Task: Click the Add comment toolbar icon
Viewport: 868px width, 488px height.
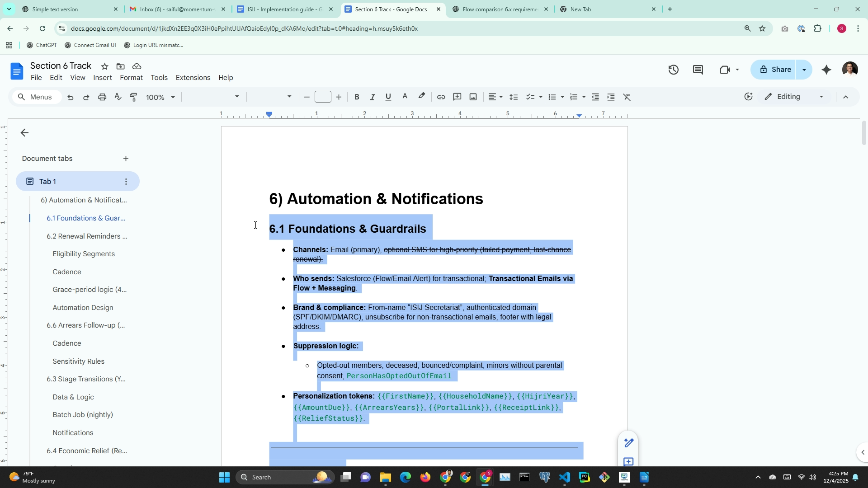Action: click(457, 97)
